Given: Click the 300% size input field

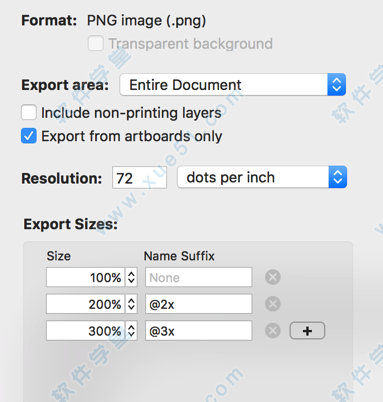Looking at the screenshot, I should point(86,331).
